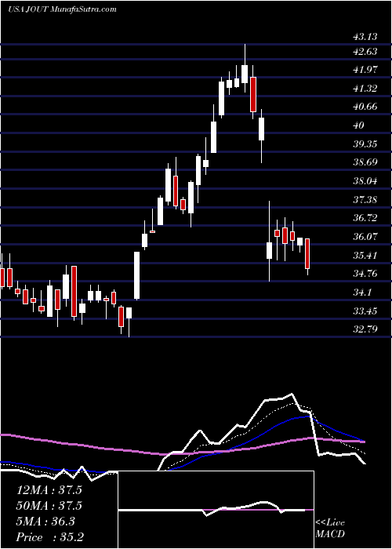The height and width of the screenshot is (549, 392).
Task: Click the 41.32 price level label
Action: tap(365, 88)
